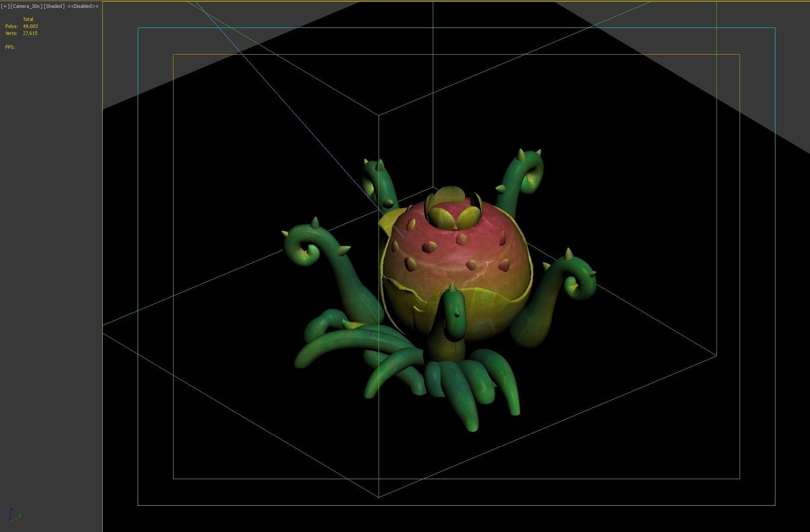Screen dimensions: 810x532
Task: Click the 'Verts:' statistics label
Action: pyautogui.click(x=11, y=33)
